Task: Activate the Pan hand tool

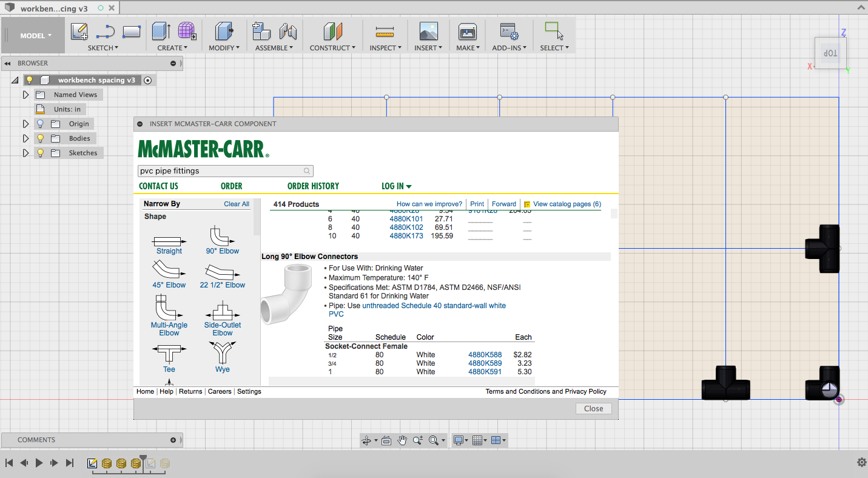Action: coord(402,440)
